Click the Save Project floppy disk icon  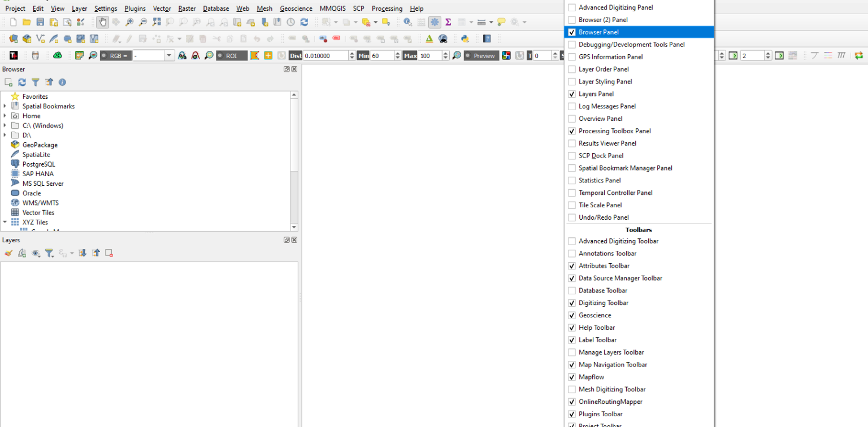tap(40, 22)
